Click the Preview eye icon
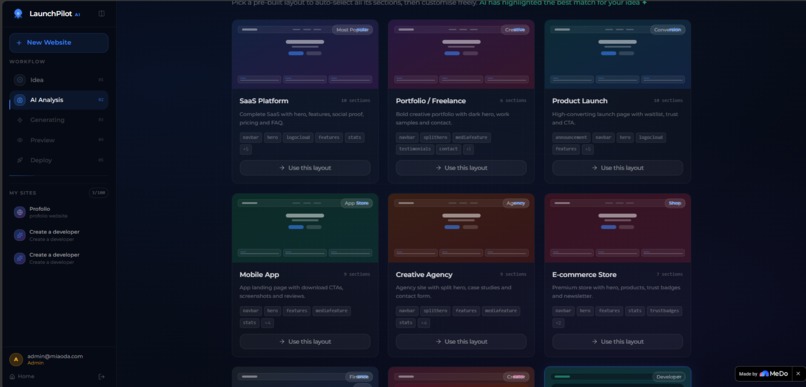The width and height of the screenshot is (806, 387). tap(20, 140)
